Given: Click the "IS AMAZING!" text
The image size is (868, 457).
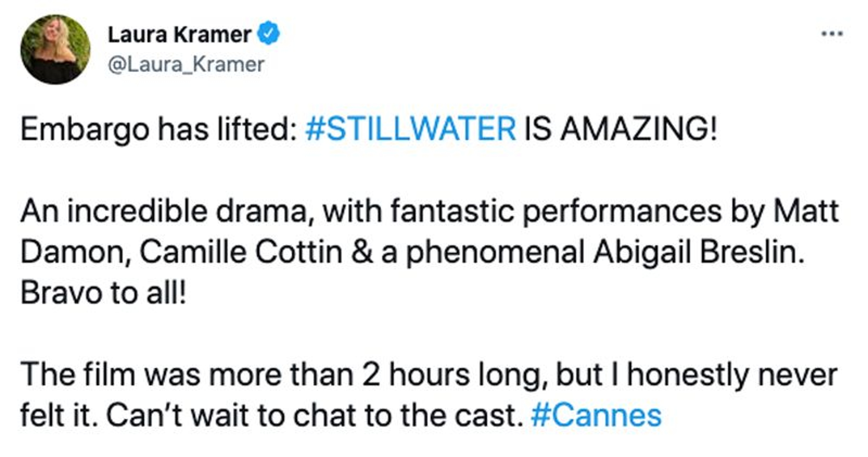Looking at the screenshot, I should tap(621, 129).
